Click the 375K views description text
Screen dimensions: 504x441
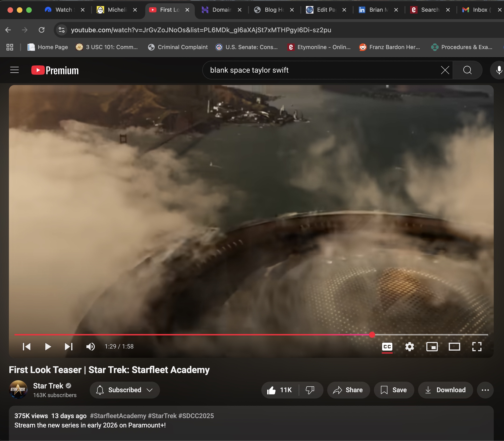pos(31,416)
